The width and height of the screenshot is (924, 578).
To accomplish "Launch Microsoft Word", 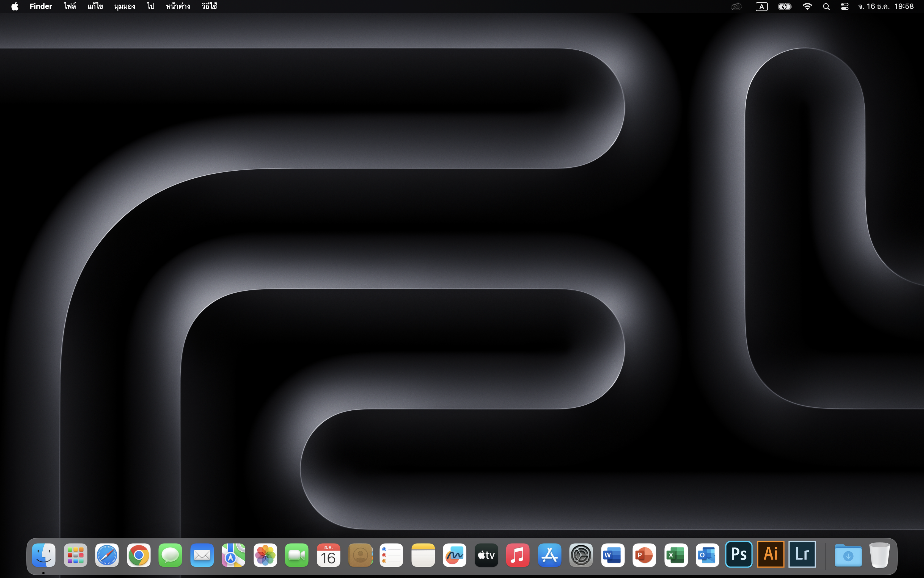I will coord(612,555).
